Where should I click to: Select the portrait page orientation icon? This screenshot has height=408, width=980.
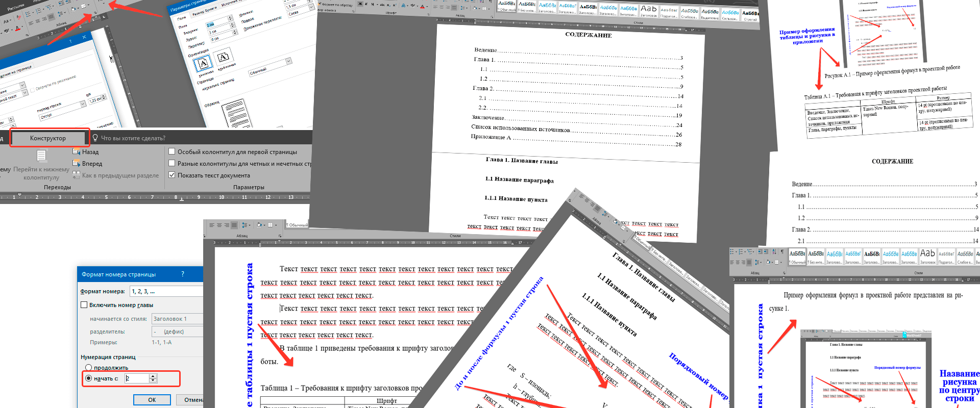(x=203, y=64)
